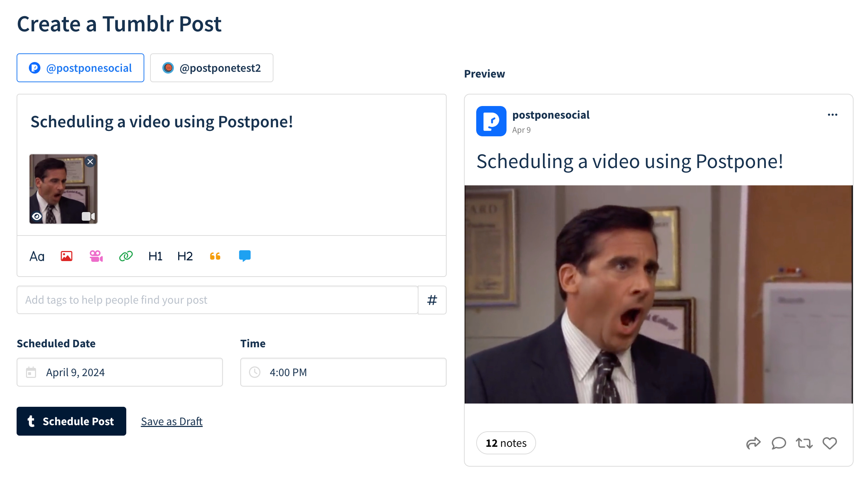Click the hashtag button beside tags
The height and width of the screenshot is (489, 868).
(432, 300)
